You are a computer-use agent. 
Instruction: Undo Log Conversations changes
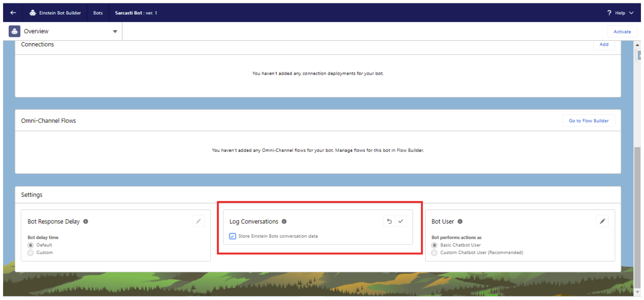point(389,221)
